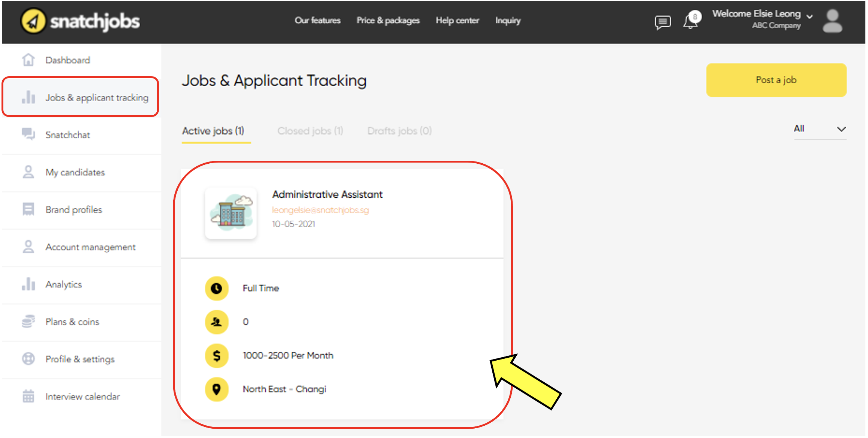The image size is (868, 438).
Task: Select the Active jobs tab
Action: (x=213, y=131)
